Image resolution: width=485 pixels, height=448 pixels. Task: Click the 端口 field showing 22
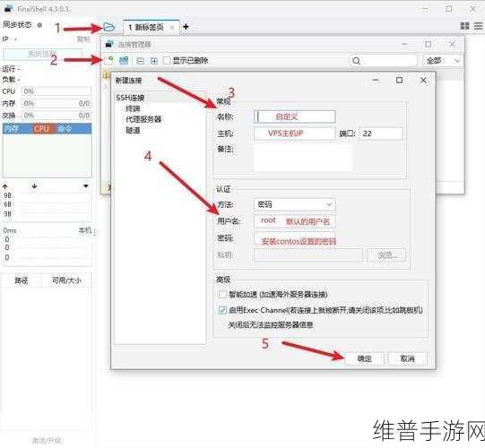coord(381,134)
